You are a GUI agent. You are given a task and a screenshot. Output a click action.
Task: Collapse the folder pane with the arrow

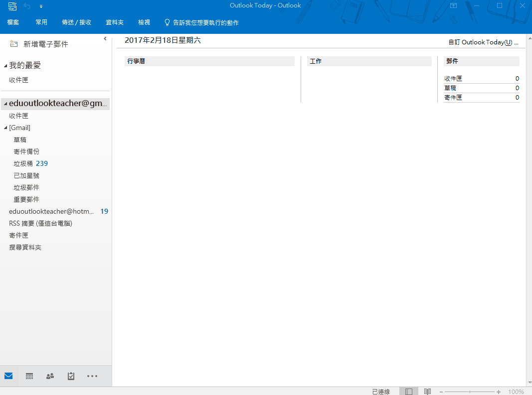click(x=105, y=39)
